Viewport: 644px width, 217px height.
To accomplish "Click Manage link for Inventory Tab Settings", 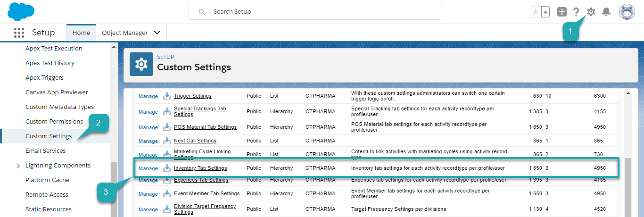I will (148, 168).
